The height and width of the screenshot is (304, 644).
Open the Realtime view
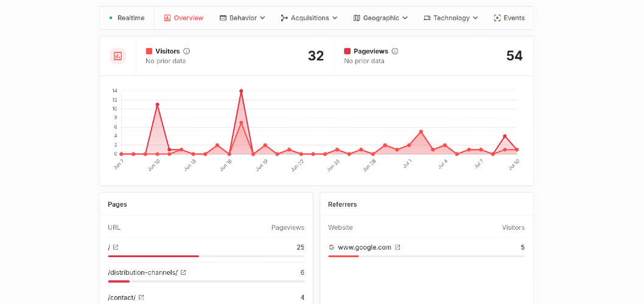coord(127,18)
